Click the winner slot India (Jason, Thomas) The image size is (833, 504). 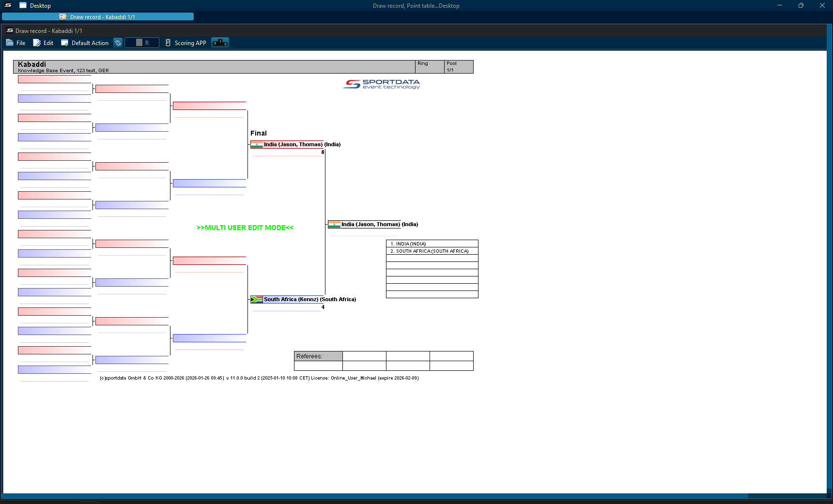[x=370, y=225]
